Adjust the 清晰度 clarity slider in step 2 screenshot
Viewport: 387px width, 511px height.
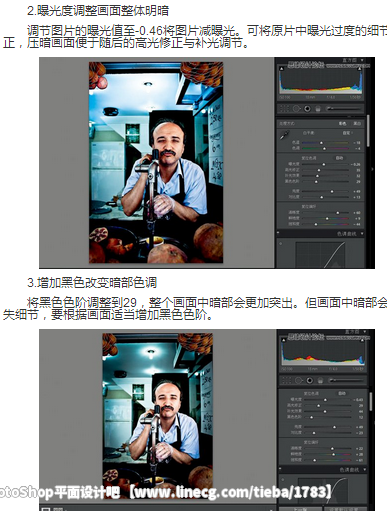326,213
